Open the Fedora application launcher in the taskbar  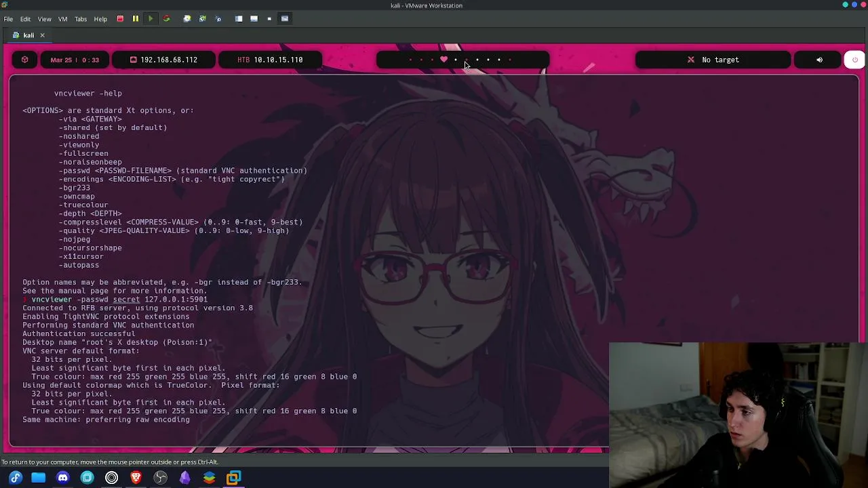(16, 478)
